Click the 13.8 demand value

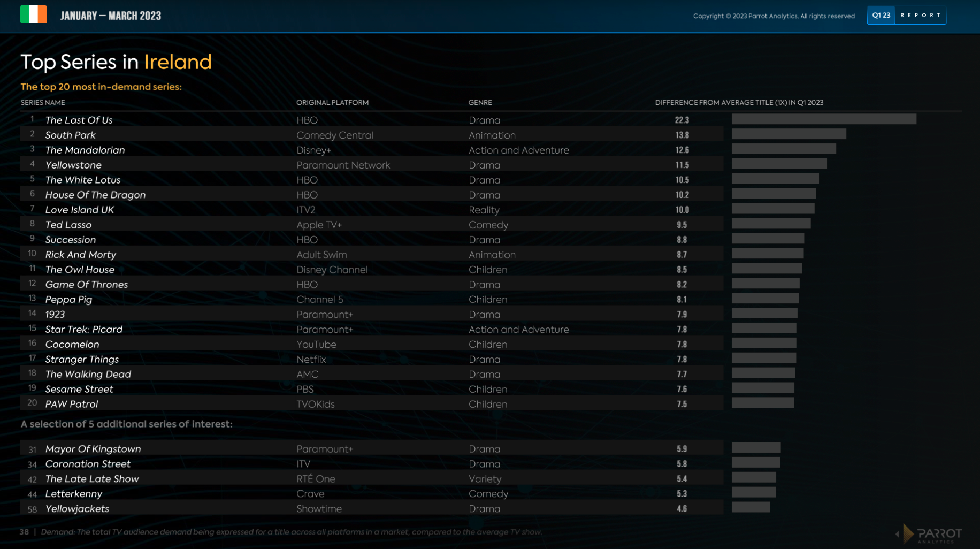coord(682,135)
